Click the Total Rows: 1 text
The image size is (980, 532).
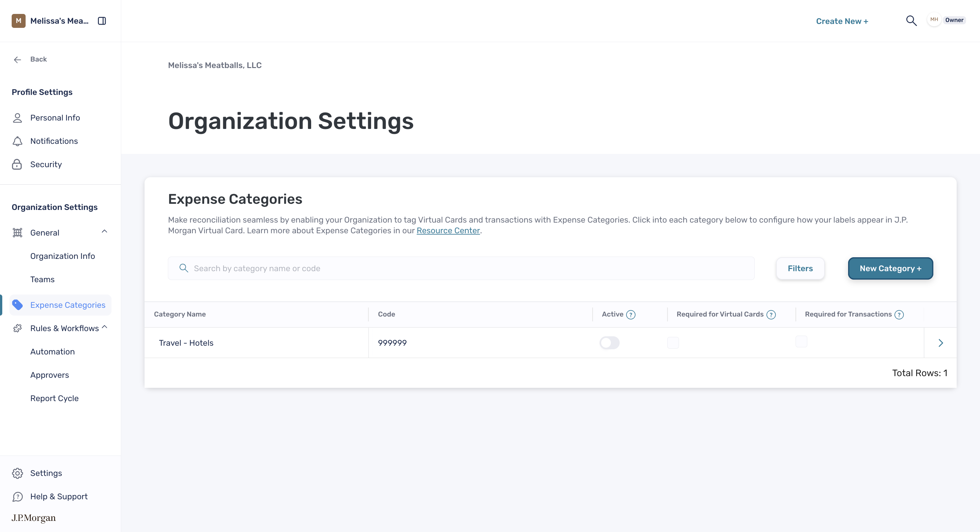click(x=919, y=373)
